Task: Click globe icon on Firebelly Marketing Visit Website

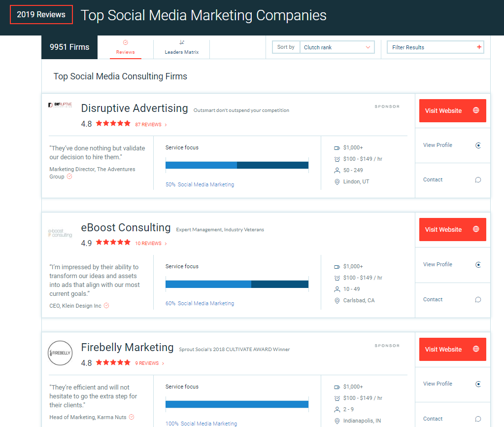Action: point(476,349)
